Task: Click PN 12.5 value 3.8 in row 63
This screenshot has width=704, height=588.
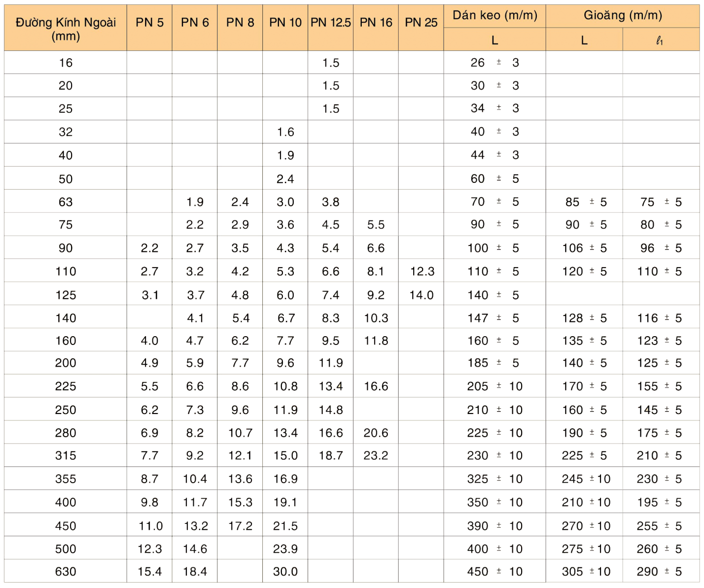Action: (x=331, y=202)
